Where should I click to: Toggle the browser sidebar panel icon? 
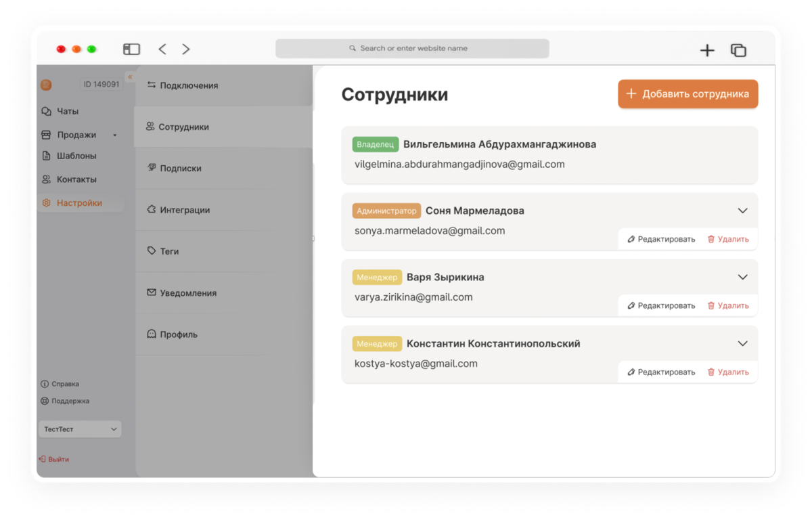[x=131, y=49]
